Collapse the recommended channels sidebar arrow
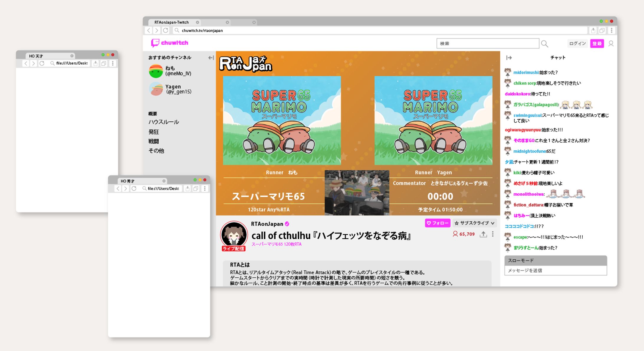This screenshot has width=644, height=351. [211, 58]
